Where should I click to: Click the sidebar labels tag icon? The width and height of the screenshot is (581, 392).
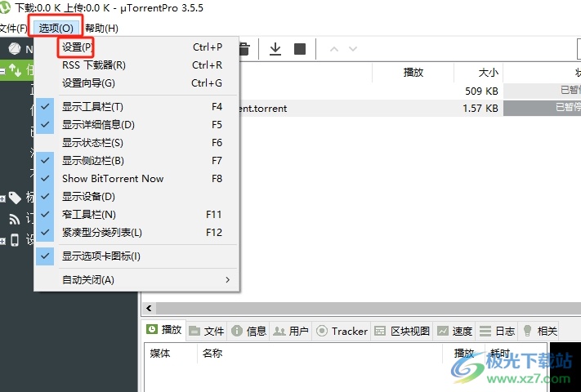[x=15, y=198]
